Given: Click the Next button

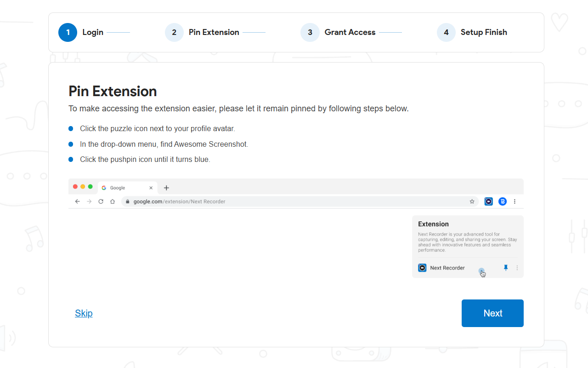Looking at the screenshot, I should point(492,313).
